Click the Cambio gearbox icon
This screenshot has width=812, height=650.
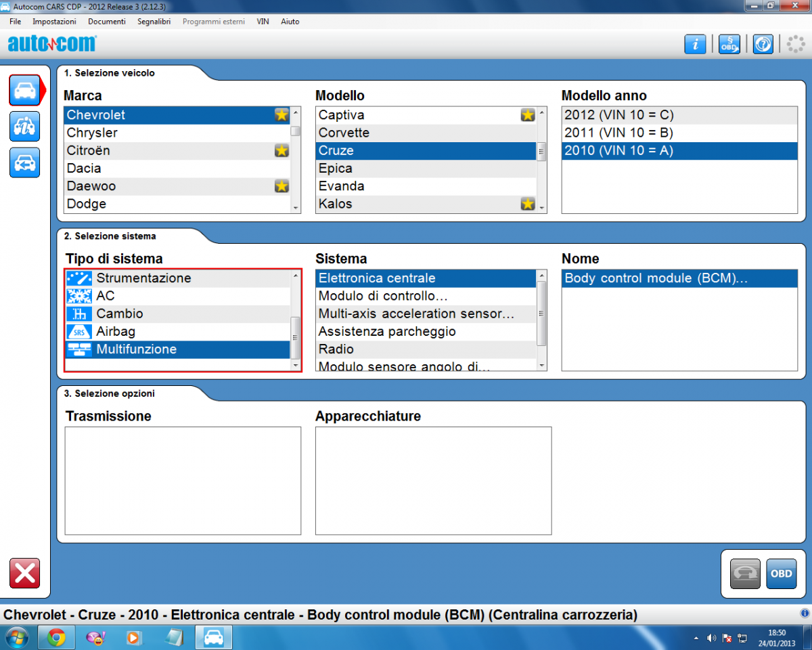(80, 313)
